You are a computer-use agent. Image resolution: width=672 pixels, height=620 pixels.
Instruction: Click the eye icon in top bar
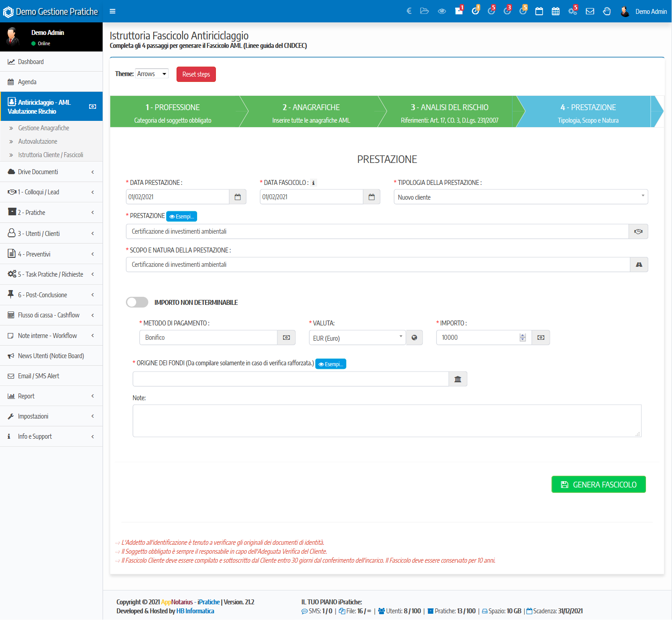[442, 11]
